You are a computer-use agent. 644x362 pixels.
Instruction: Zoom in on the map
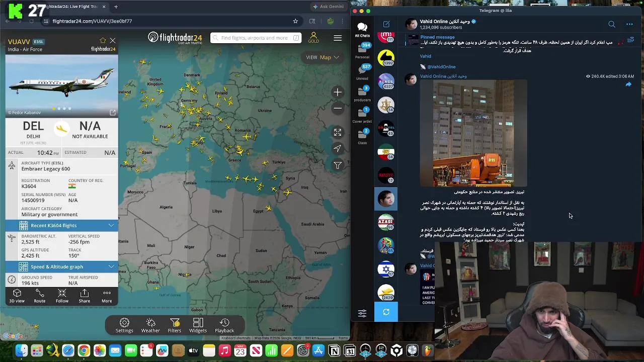(x=338, y=93)
